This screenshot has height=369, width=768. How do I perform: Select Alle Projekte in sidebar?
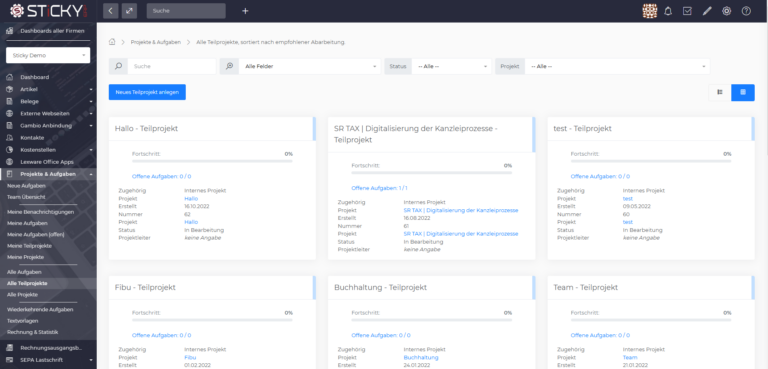[x=23, y=295]
